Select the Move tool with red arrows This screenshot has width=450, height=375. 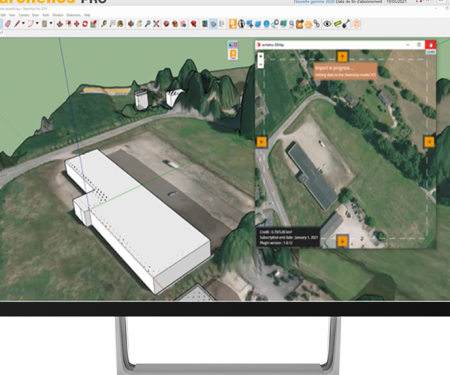(76, 24)
